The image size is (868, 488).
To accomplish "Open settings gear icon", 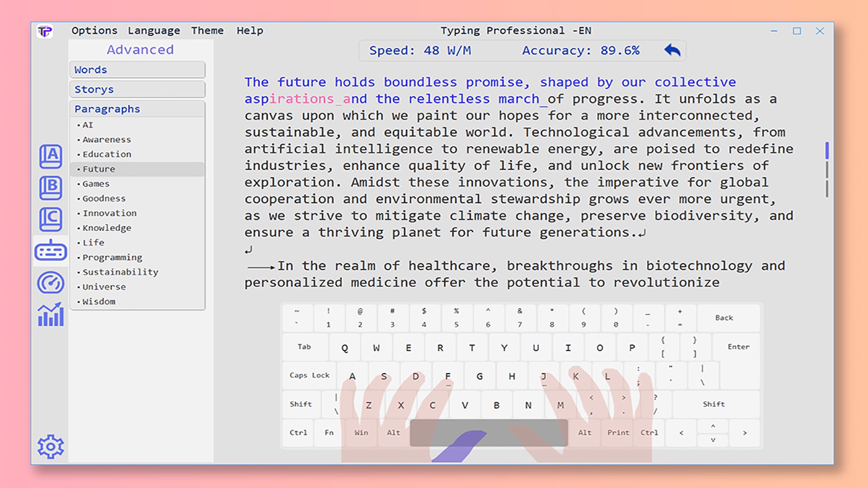I will coord(51,446).
